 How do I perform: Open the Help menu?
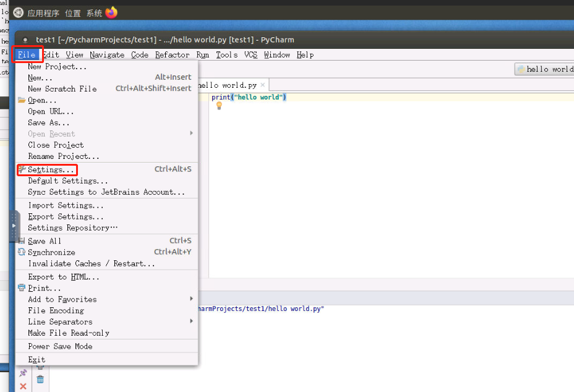pos(305,54)
